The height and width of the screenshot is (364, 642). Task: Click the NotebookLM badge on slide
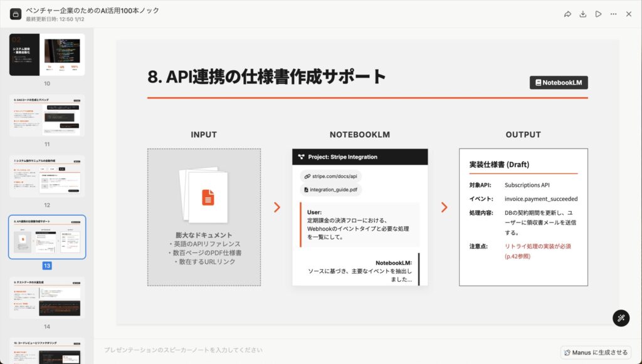[559, 83]
